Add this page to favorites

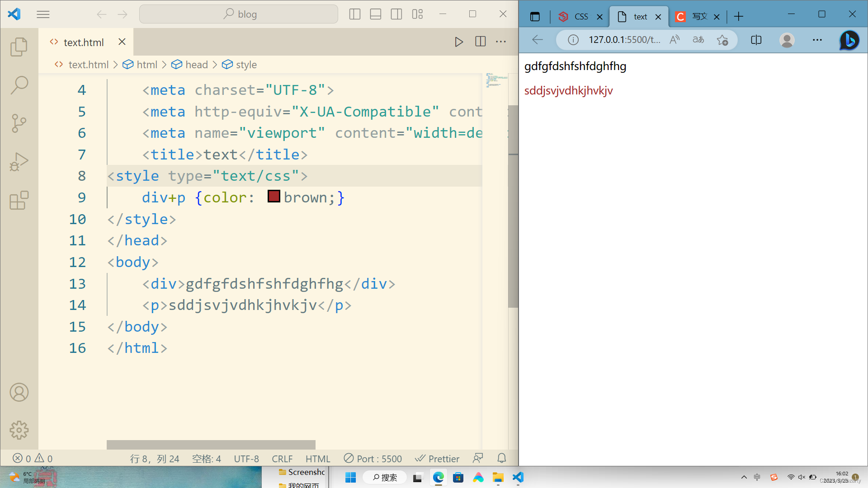pos(722,40)
